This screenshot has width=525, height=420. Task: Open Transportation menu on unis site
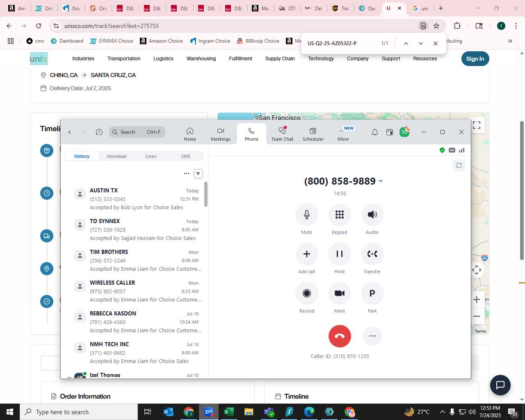click(x=124, y=59)
